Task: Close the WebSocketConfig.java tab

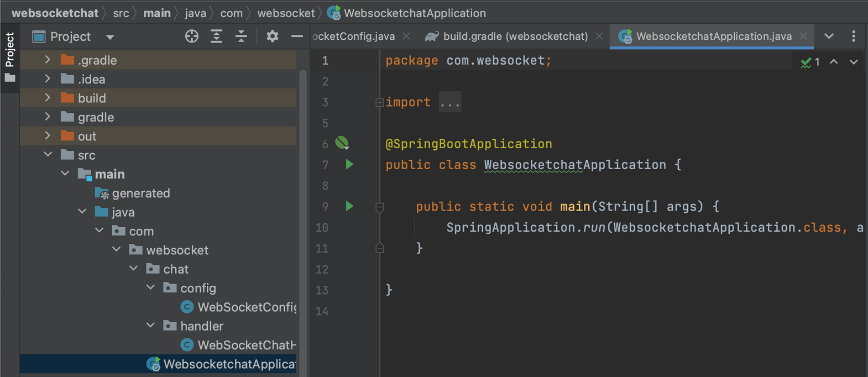Action: pos(406,36)
